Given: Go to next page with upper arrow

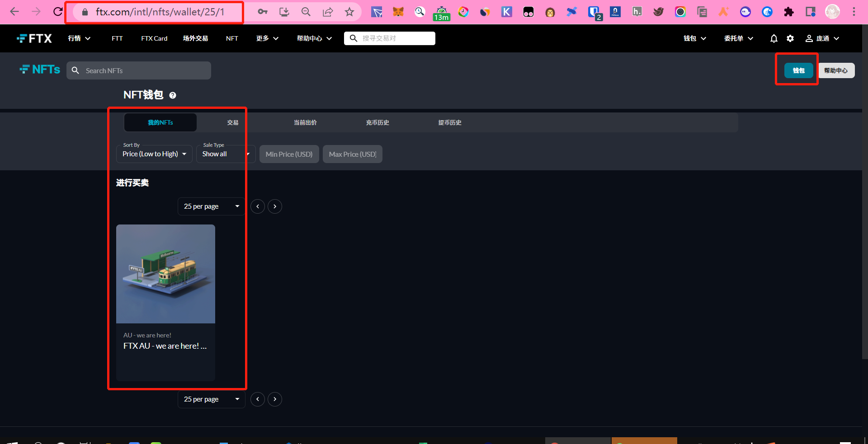Looking at the screenshot, I should [x=275, y=206].
